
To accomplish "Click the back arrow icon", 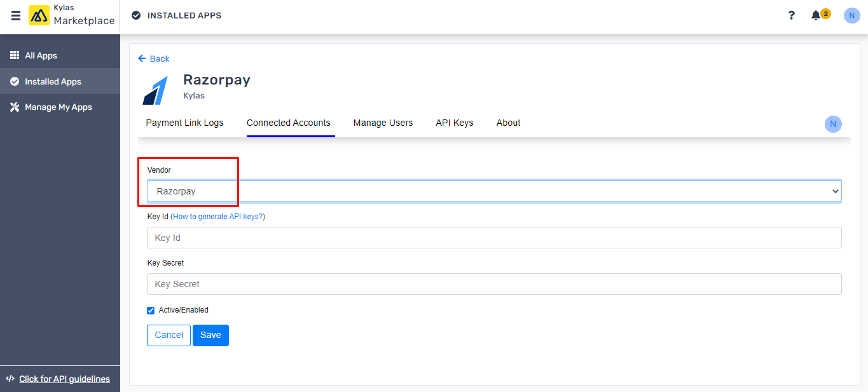I will [x=142, y=58].
